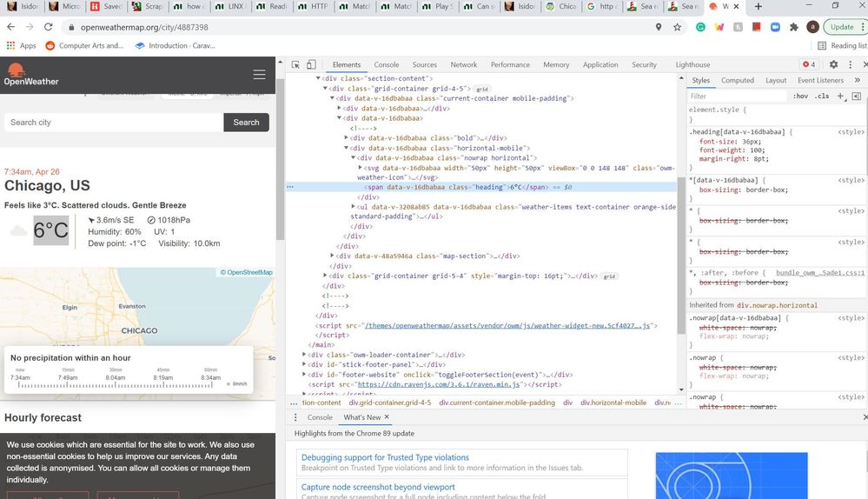Open the Introduction - Carav... bookmark
This screenshot has height=499, width=868.
176,45
